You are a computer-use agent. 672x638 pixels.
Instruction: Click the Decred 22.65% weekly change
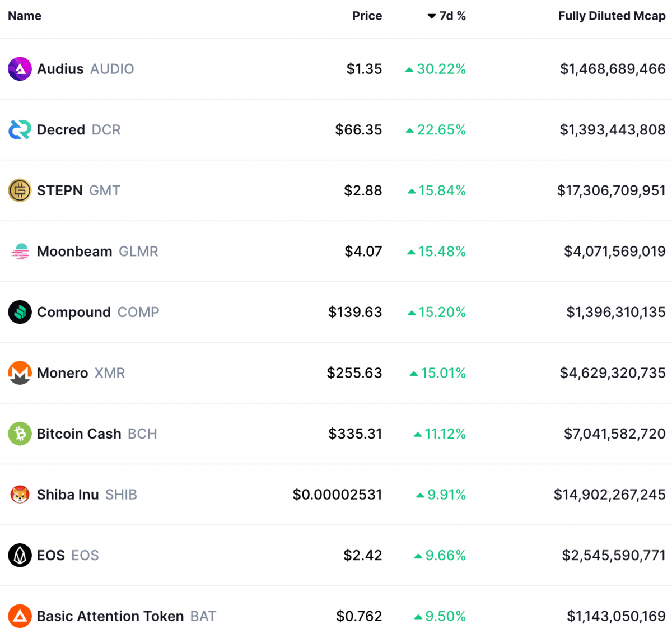coord(436,130)
